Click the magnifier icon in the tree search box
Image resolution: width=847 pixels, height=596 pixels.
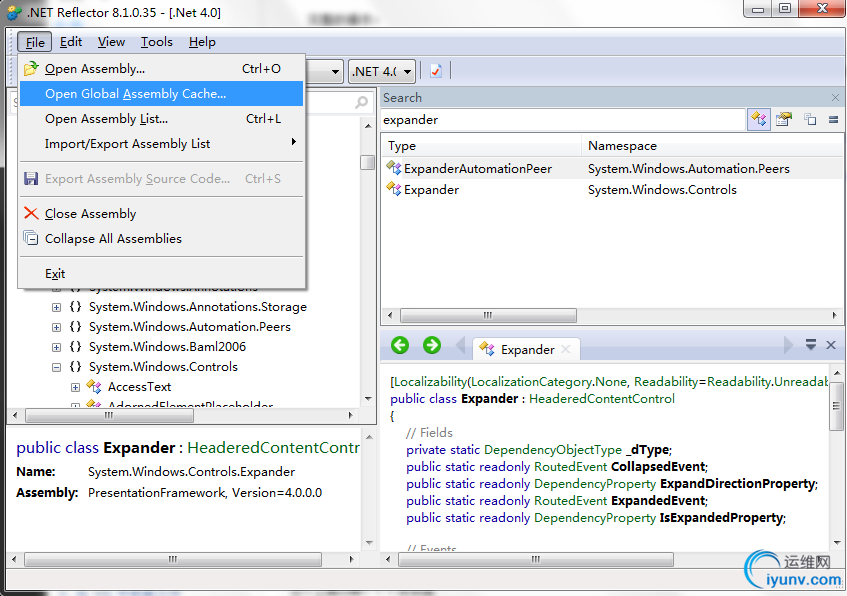[x=362, y=102]
